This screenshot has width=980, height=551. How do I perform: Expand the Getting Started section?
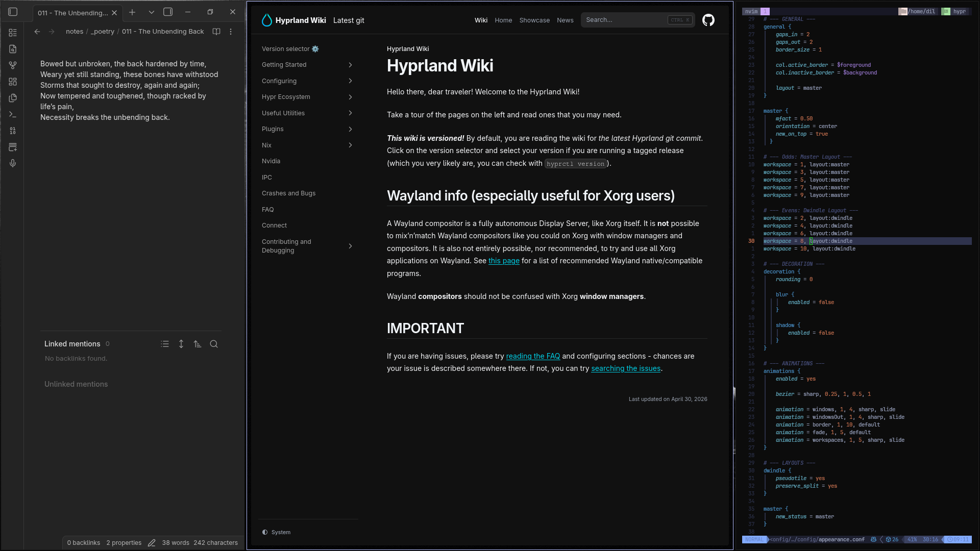307,65
